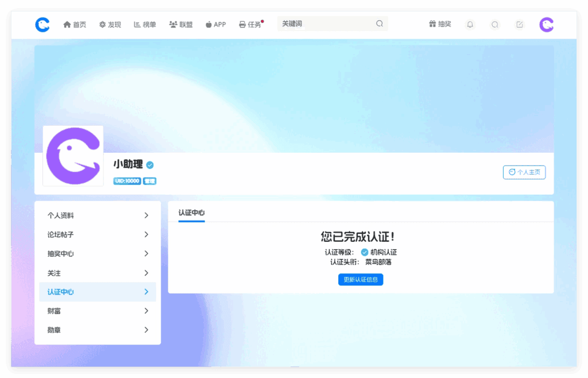588x378 pixels.
Task: Click the compose post edit icon
Action: coord(519,25)
